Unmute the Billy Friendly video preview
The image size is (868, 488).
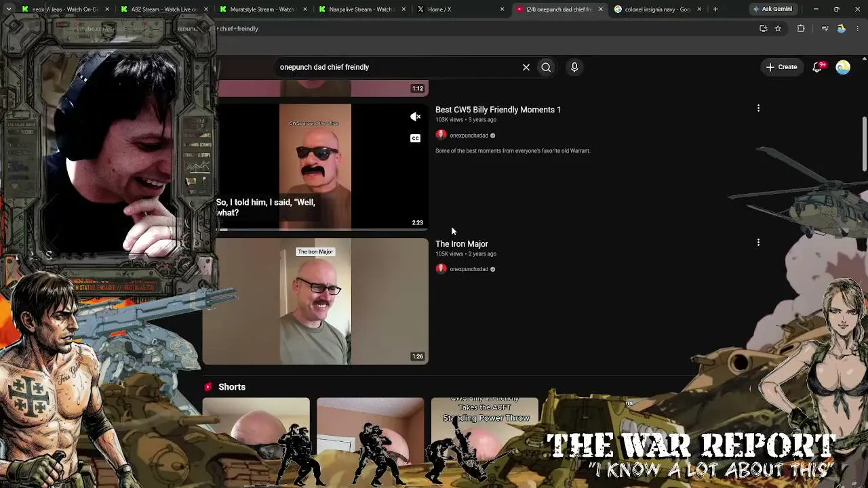416,117
